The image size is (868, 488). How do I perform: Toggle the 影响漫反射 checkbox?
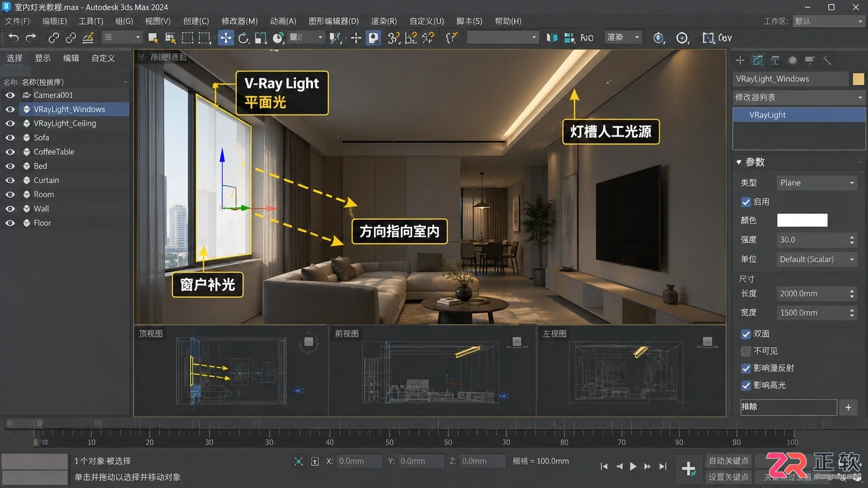point(746,368)
